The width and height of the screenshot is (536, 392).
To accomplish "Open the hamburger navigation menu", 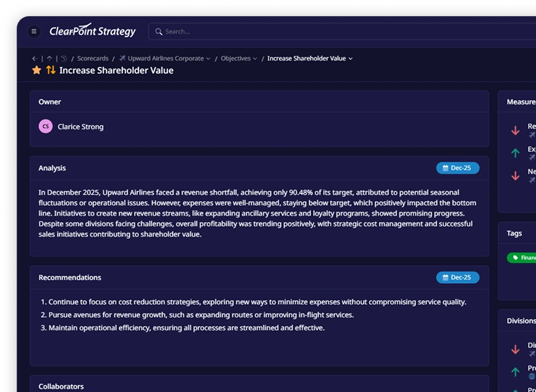I will tap(34, 32).
